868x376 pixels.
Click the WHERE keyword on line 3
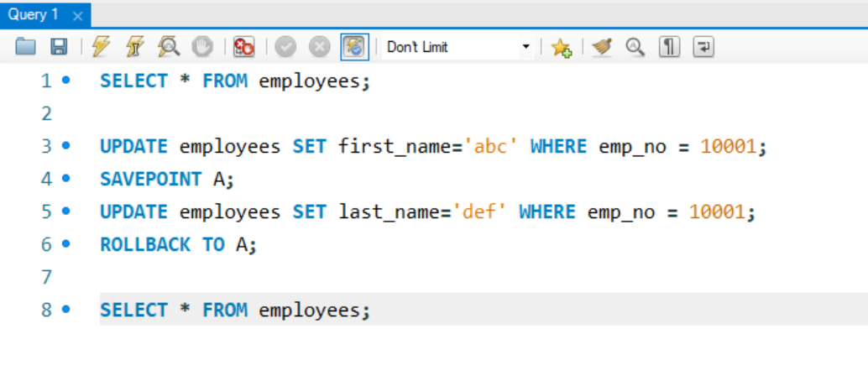tap(558, 146)
